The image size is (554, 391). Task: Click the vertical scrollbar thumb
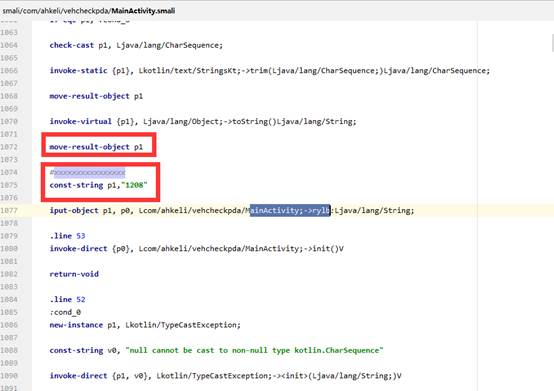tap(553, 43)
